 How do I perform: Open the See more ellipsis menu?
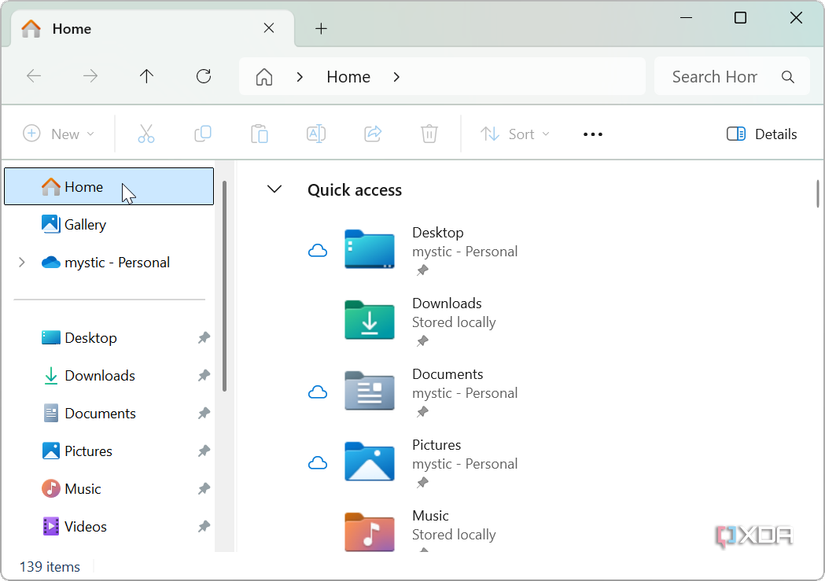592,133
